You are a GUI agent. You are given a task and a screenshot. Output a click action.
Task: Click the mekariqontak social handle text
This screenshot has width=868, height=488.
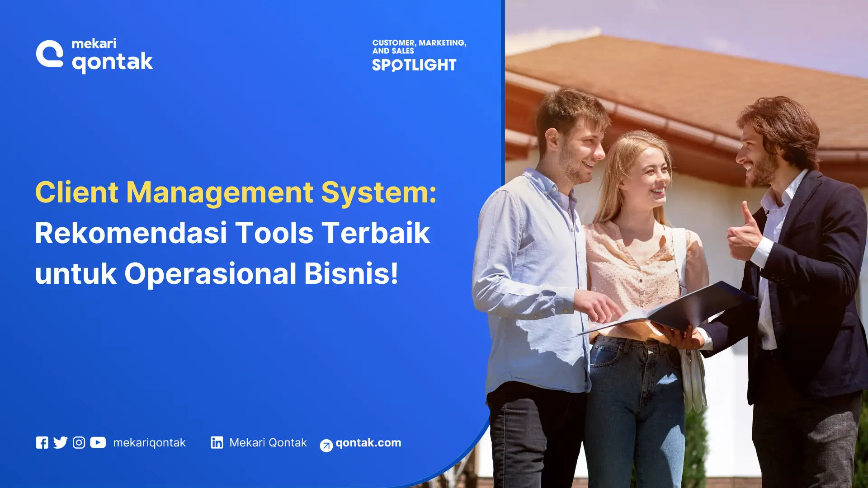click(x=150, y=443)
